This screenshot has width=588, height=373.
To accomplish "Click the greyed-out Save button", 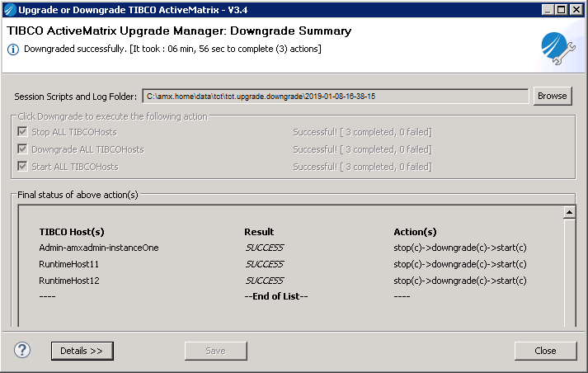I will (x=215, y=351).
